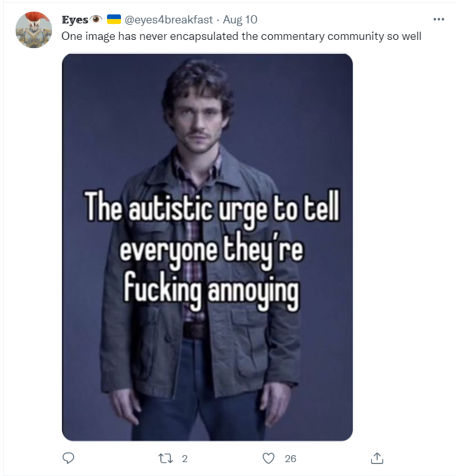Image resolution: width=456 pixels, height=476 pixels.
Task: Open the tweet via "Aug 10" timestamp
Action: [240, 20]
